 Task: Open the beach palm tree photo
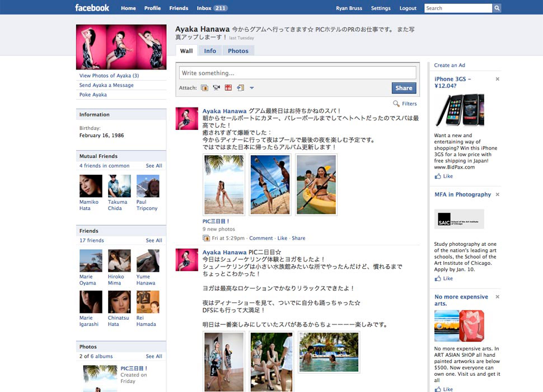(x=224, y=185)
